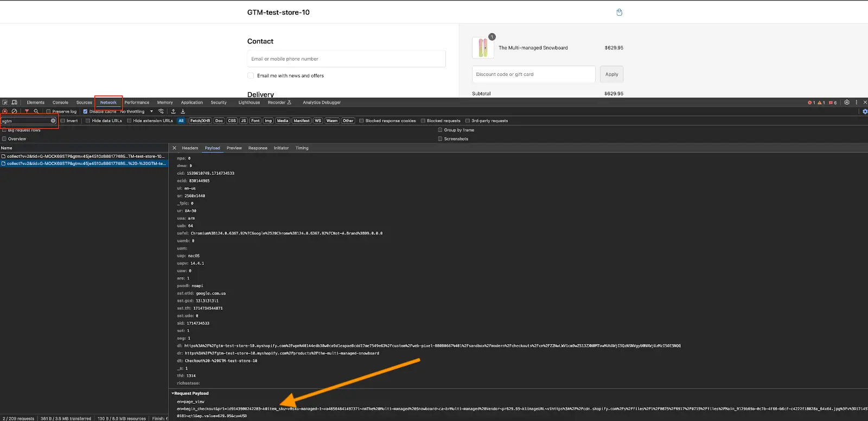Image resolution: width=868 pixels, height=421 pixels.
Task: Toggle Big request rows checkbox
Action: pyautogui.click(x=4, y=130)
